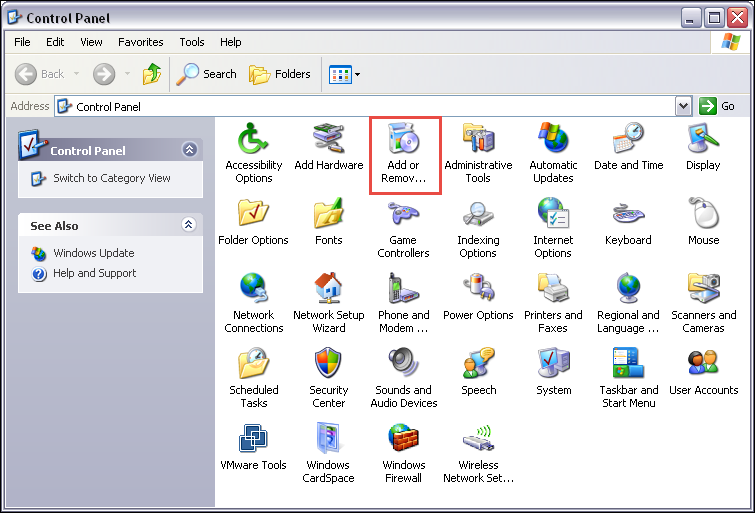Viewport: 755px width, 513px height.
Task: Click the Forward navigation button
Action: tap(104, 74)
